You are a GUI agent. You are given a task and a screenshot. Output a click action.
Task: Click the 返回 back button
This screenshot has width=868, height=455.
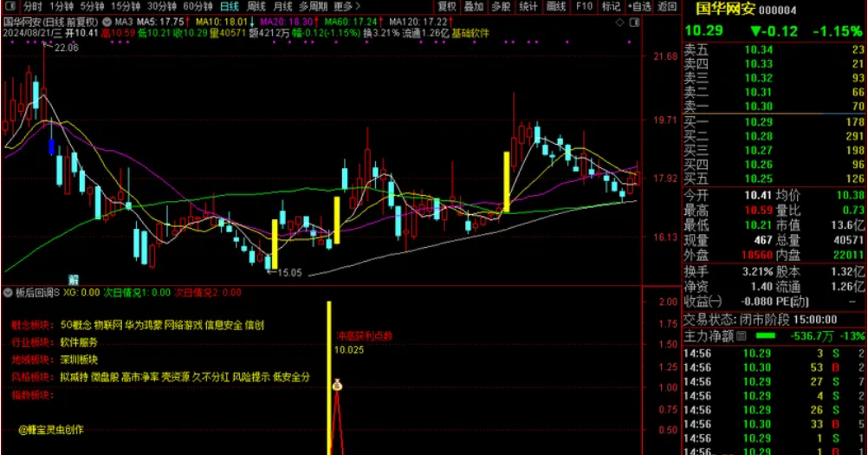pos(666,6)
